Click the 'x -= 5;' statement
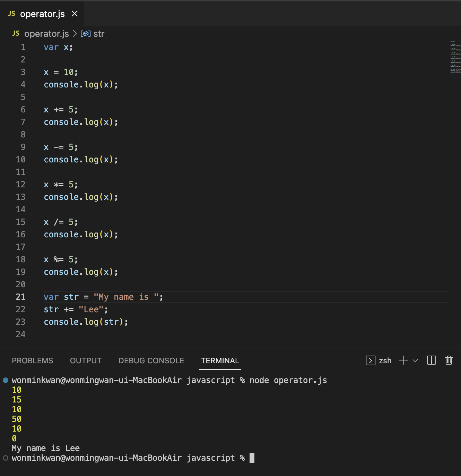The image size is (461, 476). click(x=61, y=147)
